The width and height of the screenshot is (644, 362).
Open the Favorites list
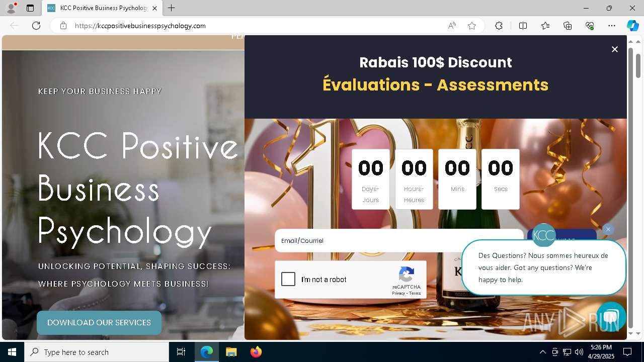[x=545, y=26]
